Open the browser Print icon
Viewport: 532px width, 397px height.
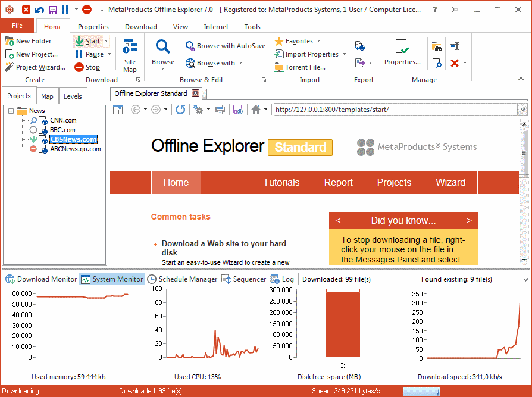pyautogui.click(x=221, y=110)
